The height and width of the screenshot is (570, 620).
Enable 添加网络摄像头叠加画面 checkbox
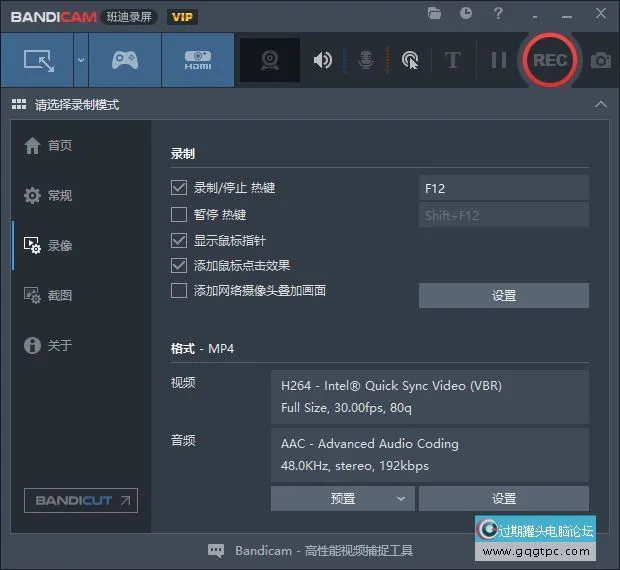click(179, 291)
